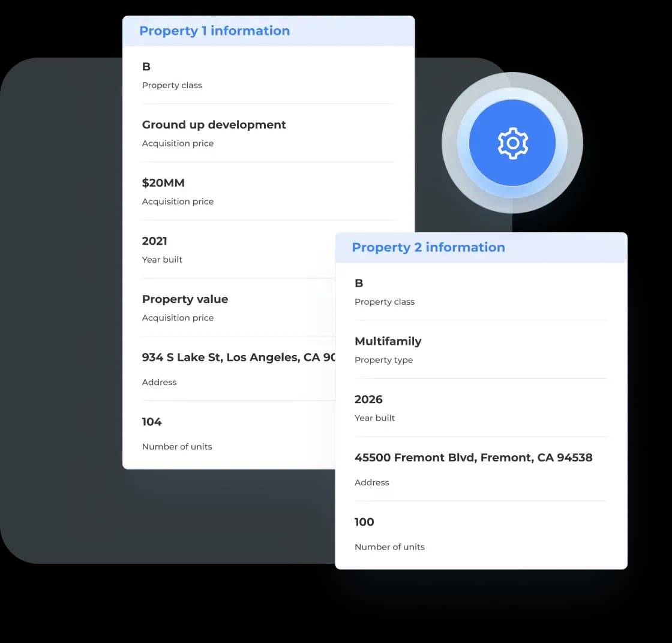The image size is (672, 643).
Task: Click the Property type label
Action: coord(383,360)
